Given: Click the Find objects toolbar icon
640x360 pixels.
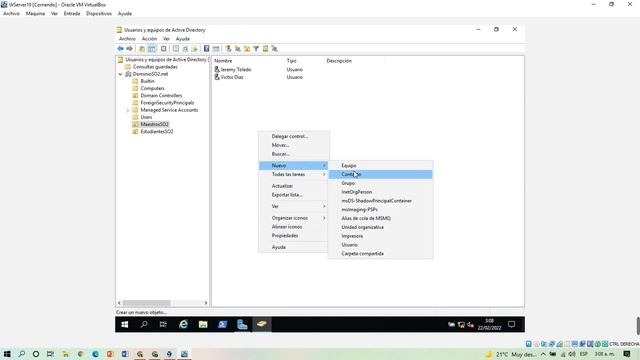Looking at the screenshot, I should tap(265, 49).
